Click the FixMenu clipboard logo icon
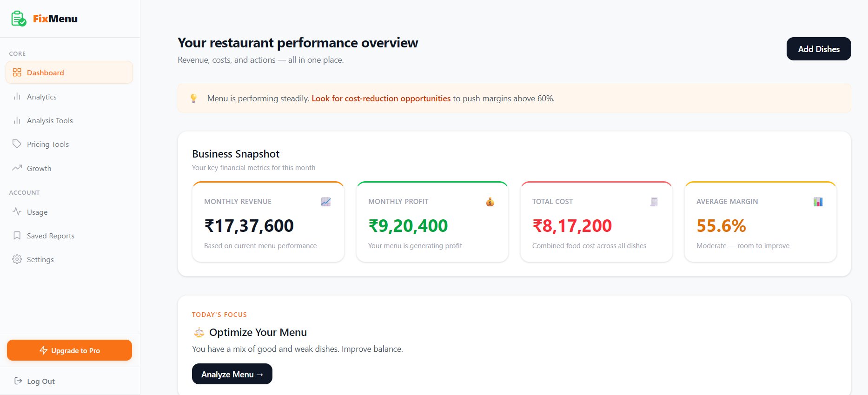Screen dimensions: 868x395 [x=19, y=19]
